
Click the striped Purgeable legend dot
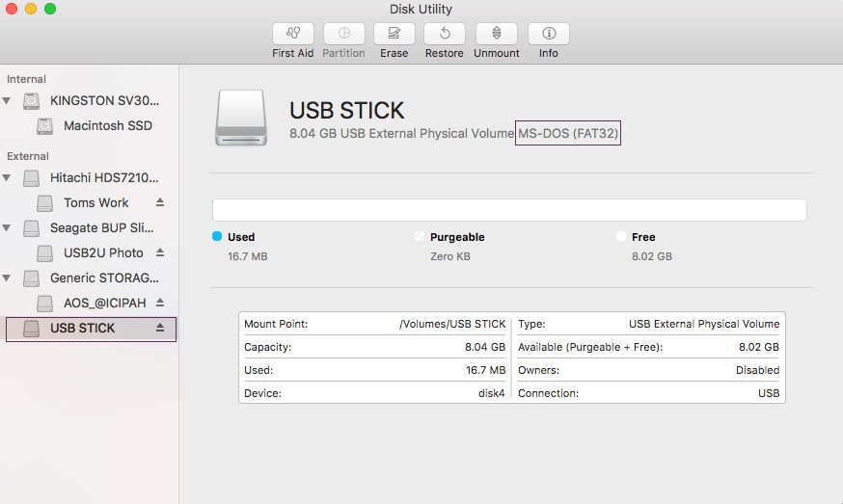click(x=420, y=236)
